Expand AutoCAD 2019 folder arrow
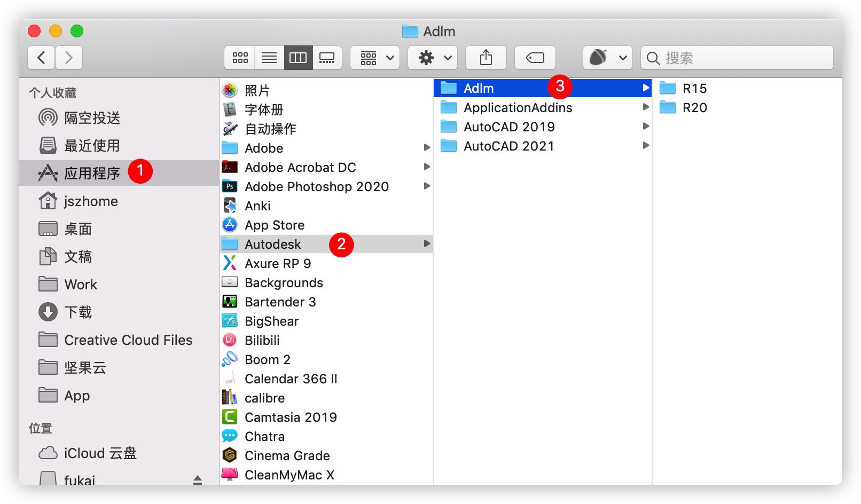This screenshot has height=504, width=861. coord(646,126)
